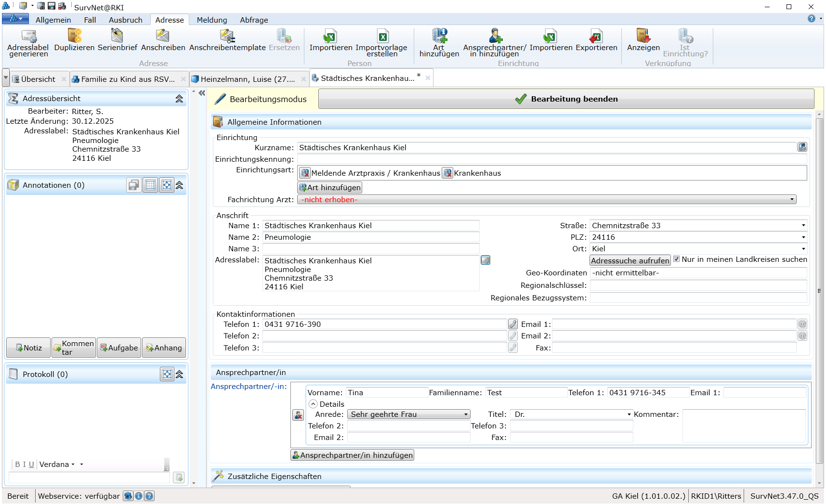Screen dimensions: 826x504
Task: Open the Anrede dropdown
Action: (466, 414)
